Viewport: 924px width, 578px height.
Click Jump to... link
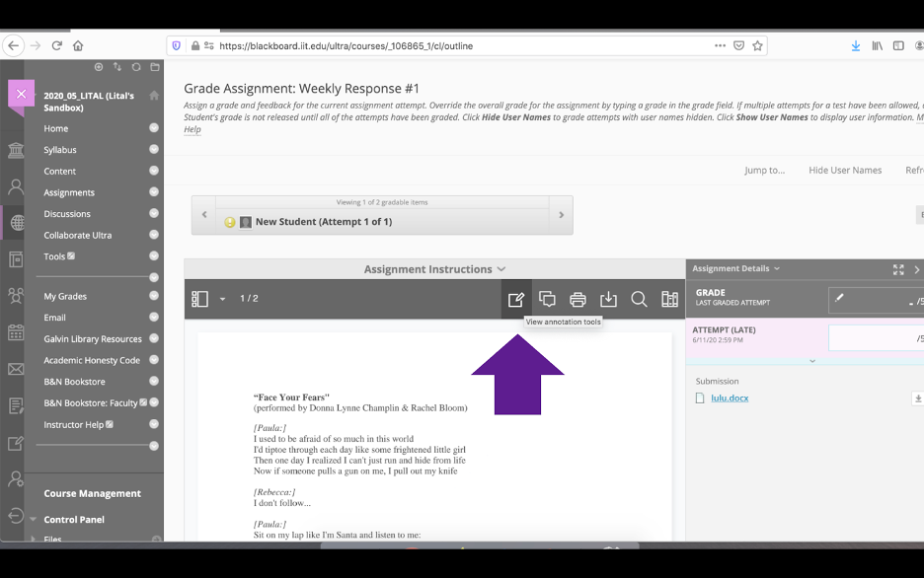click(x=764, y=170)
